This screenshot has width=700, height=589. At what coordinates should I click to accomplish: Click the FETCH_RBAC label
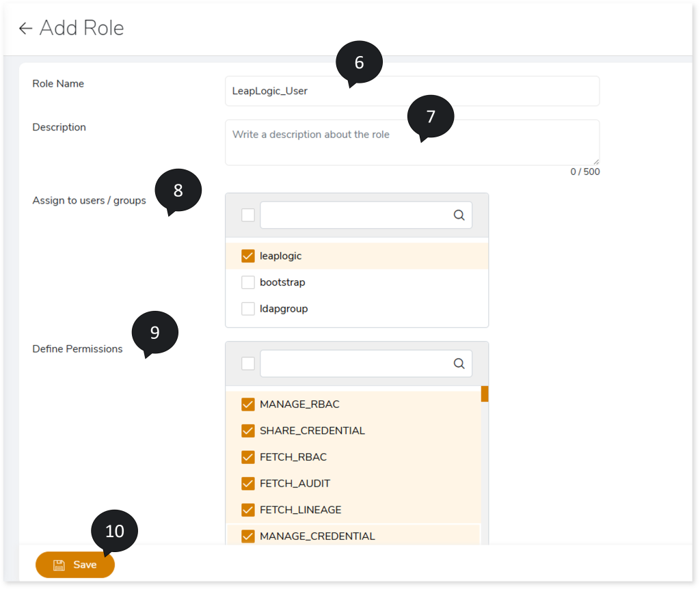click(293, 457)
